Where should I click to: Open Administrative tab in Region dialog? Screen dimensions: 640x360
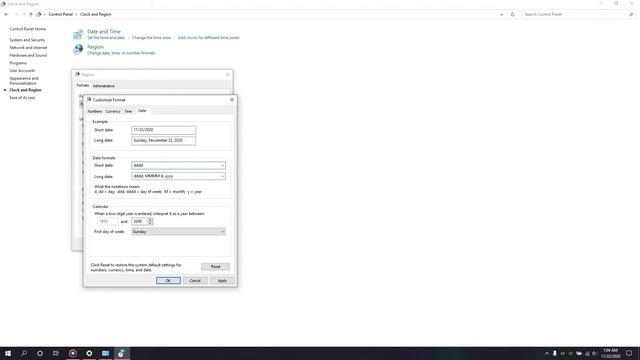point(104,86)
